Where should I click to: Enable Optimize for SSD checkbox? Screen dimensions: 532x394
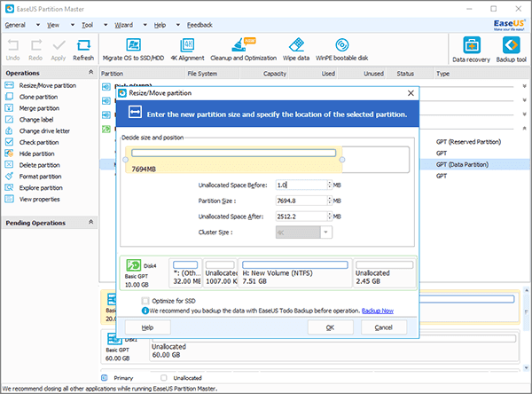tap(145, 301)
